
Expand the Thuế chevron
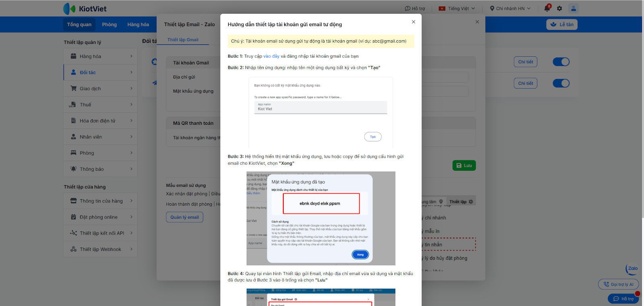(x=132, y=105)
